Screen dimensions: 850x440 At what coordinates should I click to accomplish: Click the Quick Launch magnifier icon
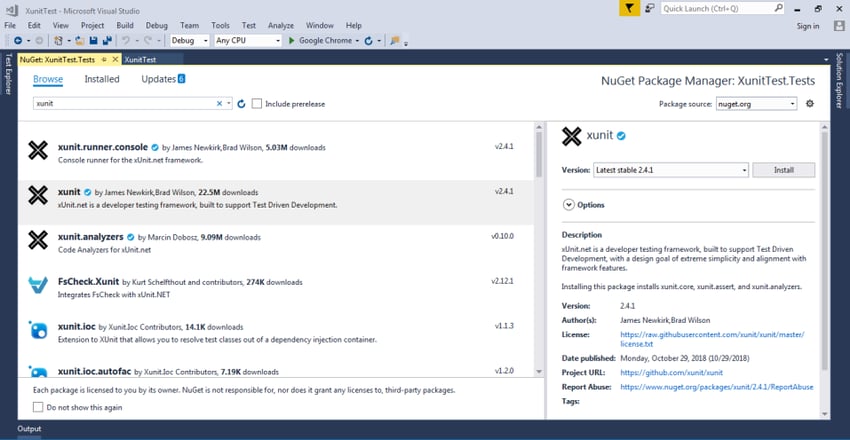[x=778, y=8]
